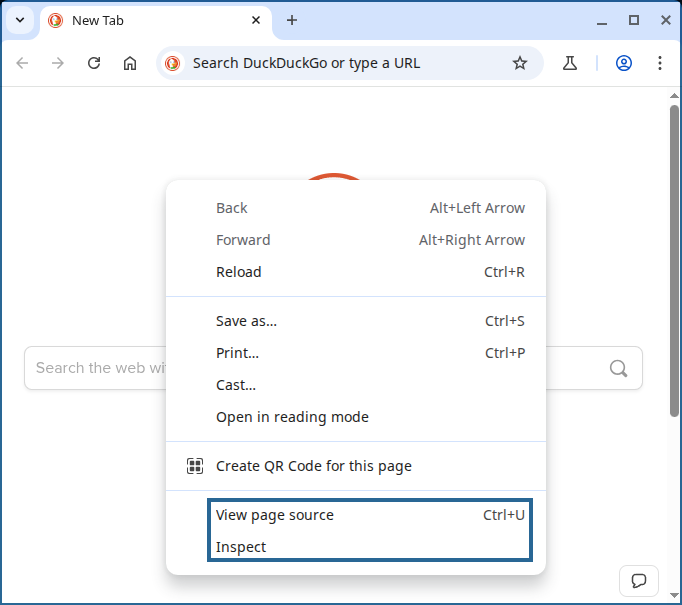Open Chrome Labs flask icon
This screenshot has height=605, width=682.
[x=570, y=63]
